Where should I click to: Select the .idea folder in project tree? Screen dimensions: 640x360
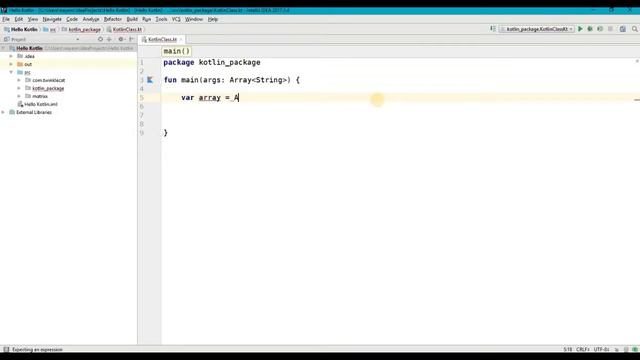(29, 56)
